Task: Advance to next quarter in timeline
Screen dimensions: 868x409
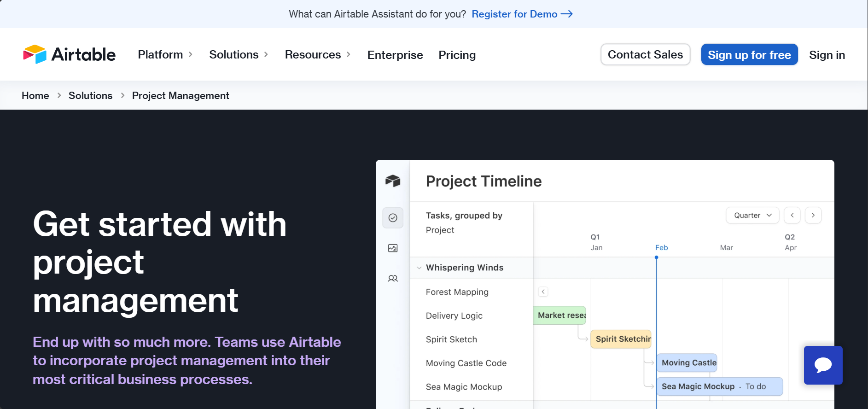Action: click(x=813, y=215)
